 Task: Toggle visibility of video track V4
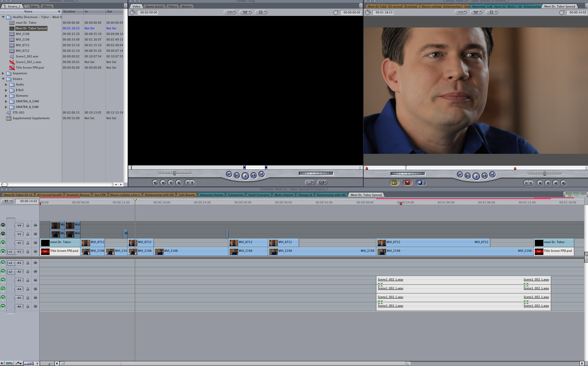click(x=3, y=225)
